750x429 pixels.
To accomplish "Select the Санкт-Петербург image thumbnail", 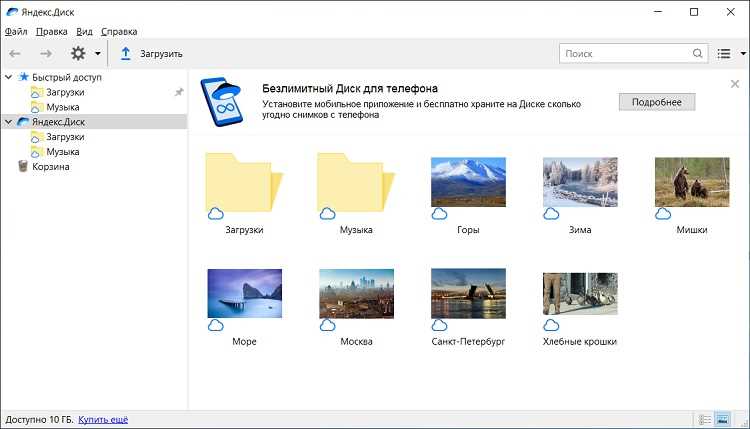I will pos(468,293).
